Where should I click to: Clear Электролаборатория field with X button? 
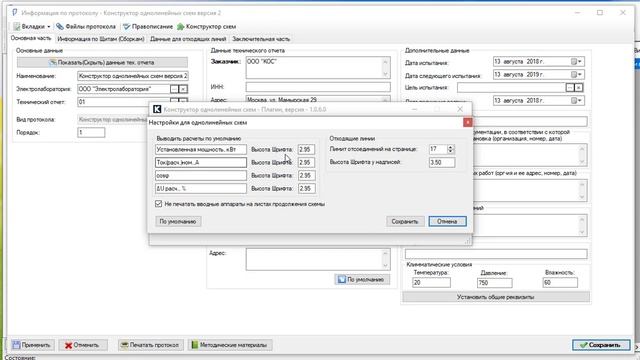coord(183,89)
